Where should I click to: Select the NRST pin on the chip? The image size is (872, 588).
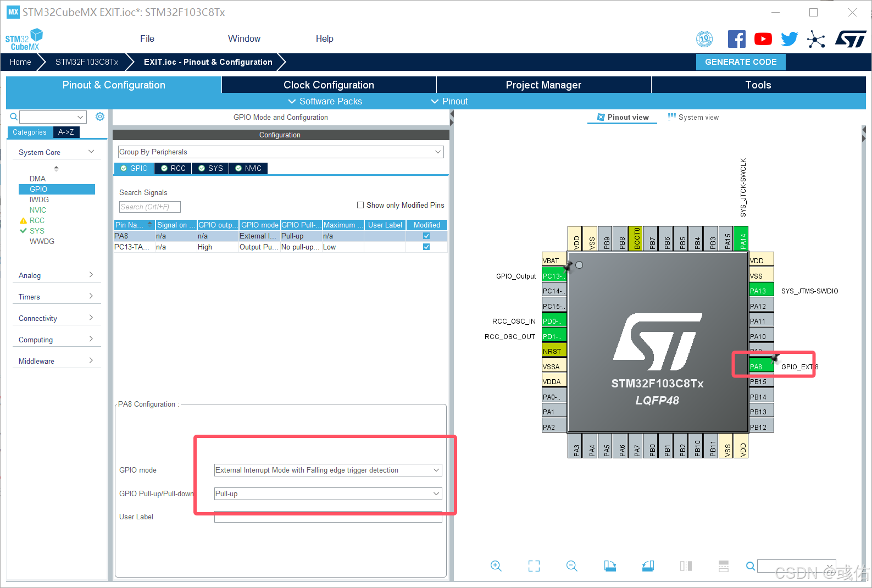click(554, 351)
